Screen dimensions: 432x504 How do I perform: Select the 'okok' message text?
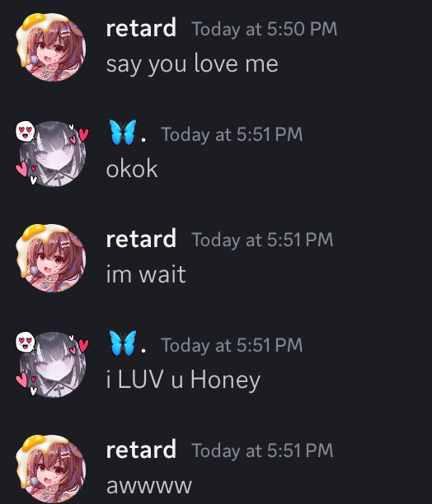coord(132,169)
